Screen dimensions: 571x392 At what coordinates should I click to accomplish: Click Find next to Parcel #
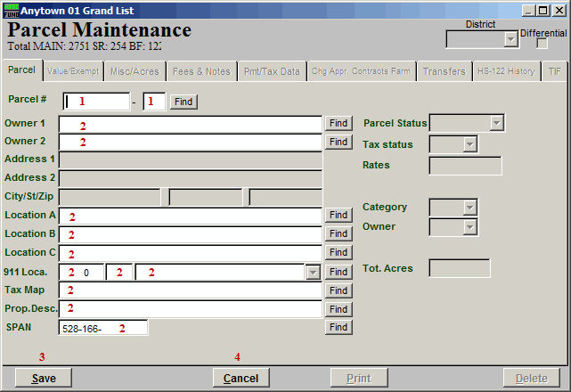click(x=183, y=102)
